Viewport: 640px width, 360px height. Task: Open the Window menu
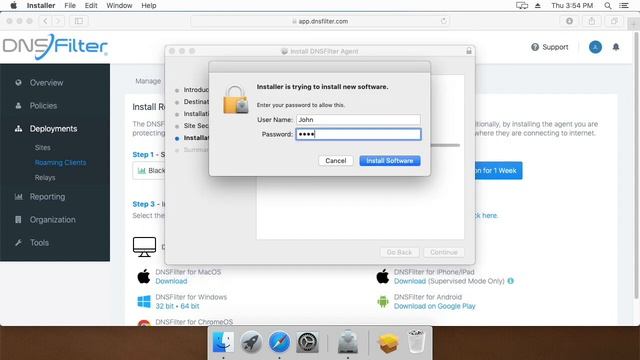pyautogui.click(x=119, y=5)
